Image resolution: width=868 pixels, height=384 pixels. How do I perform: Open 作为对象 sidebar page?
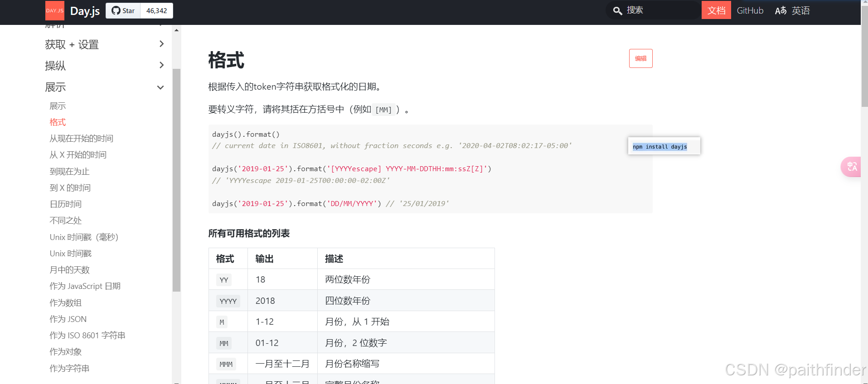point(65,352)
